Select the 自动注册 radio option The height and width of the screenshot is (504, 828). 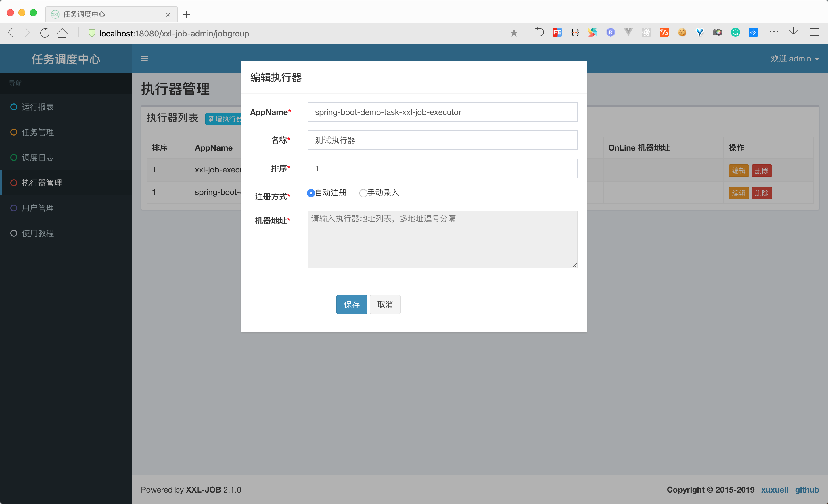click(311, 193)
